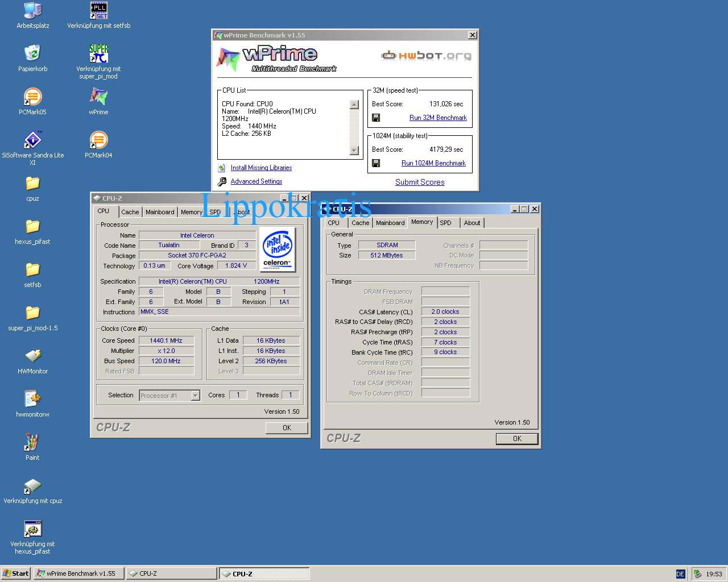728x582 pixels.
Task: Click save icon beside Run 32M Benchmark
Action: [376, 118]
